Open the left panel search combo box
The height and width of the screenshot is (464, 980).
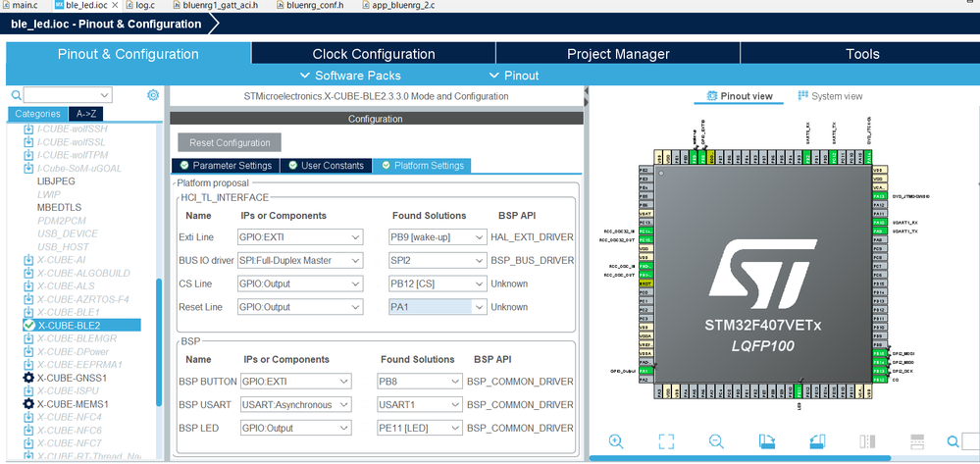pyautogui.click(x=68, y=95)
